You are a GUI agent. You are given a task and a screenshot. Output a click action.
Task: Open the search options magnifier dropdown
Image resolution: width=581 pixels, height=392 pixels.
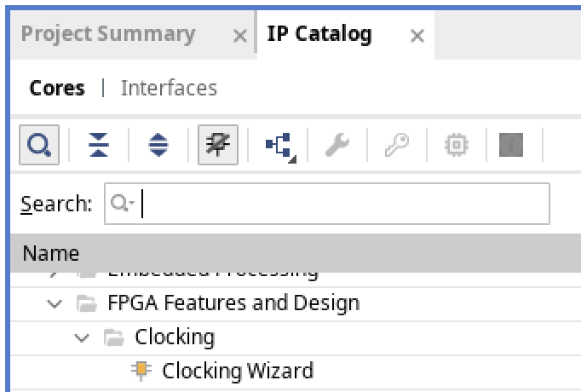pyautogui.click(x=123, y=204)
